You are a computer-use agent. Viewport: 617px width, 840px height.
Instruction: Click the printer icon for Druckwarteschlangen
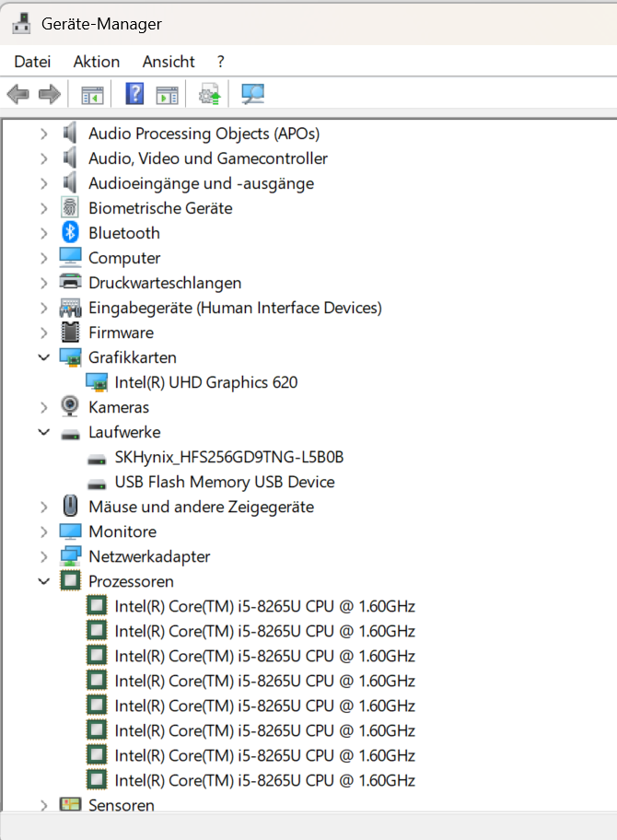(70, 282)
